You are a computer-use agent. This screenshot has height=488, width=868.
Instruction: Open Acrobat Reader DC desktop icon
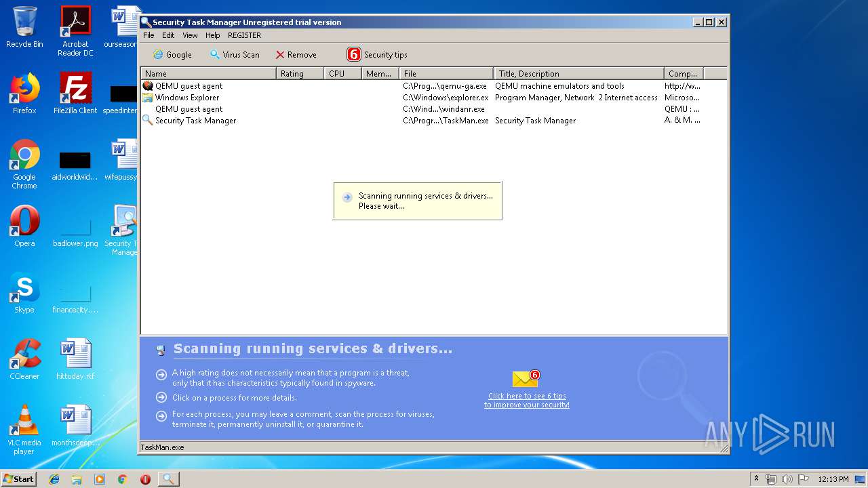(75, 31)
